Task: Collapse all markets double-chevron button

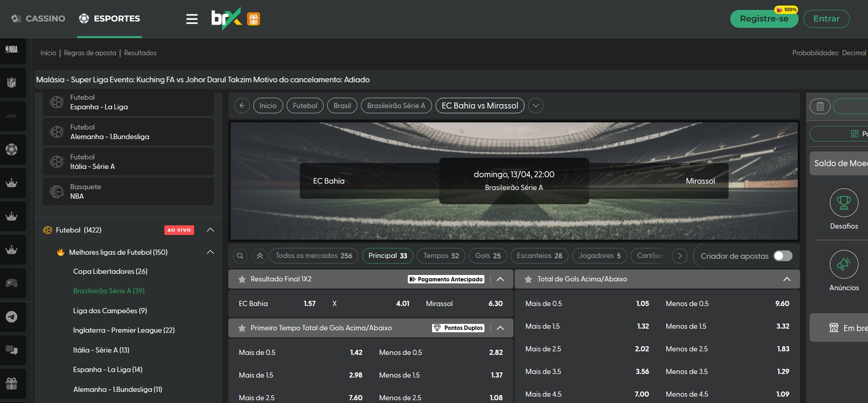Action: coord(260,256)
